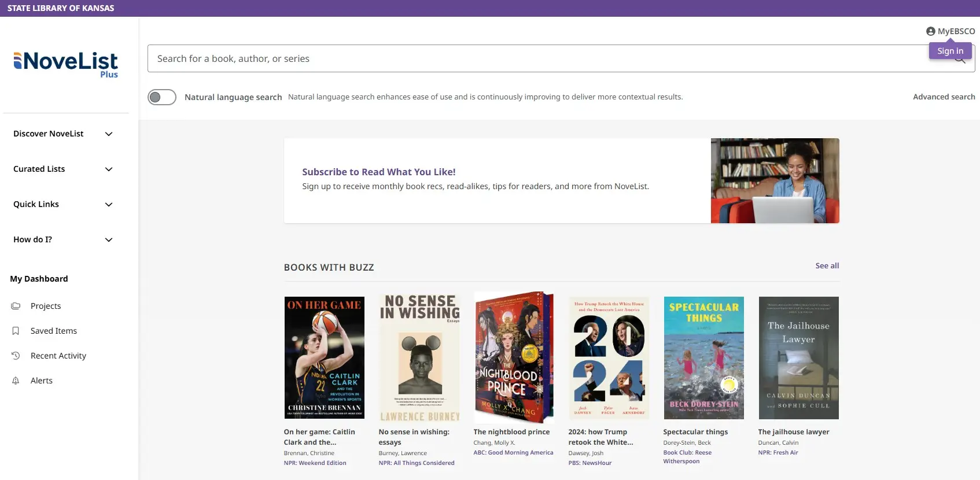Click The nightblood prince title link
This screenshot has width=980, height=480.
click(512, 432)
